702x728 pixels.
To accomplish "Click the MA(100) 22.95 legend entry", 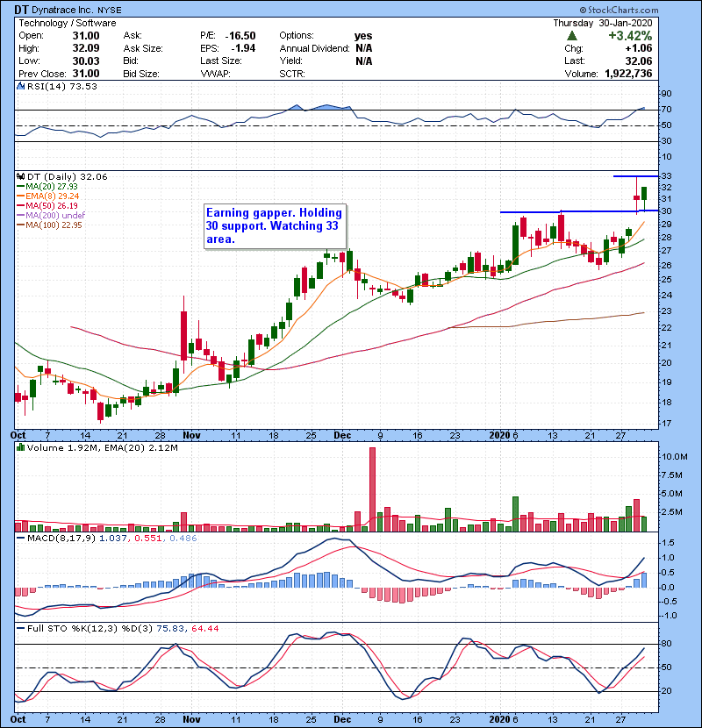I will point(50,225).
